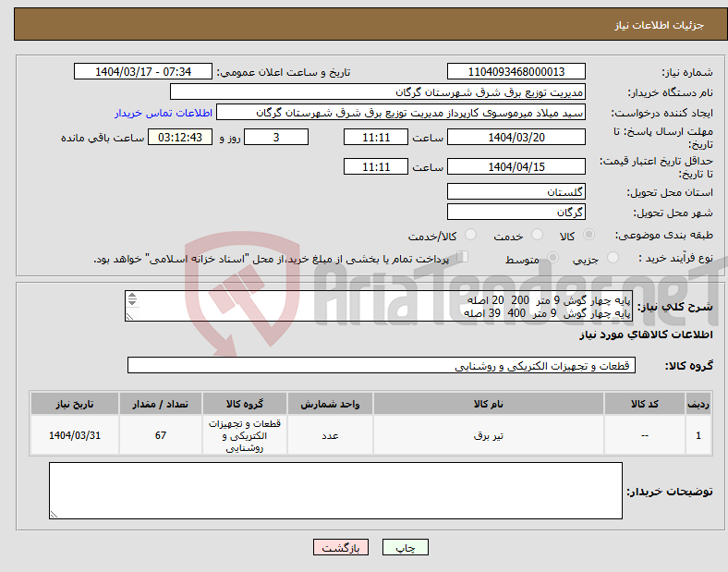
Task: Click the ردیف column header
Action: pos(698,404)
